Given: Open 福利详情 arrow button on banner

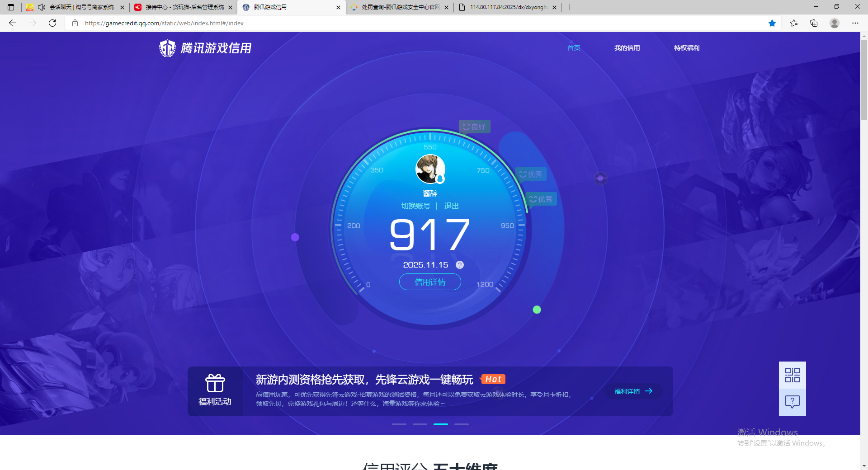Looking at the screenshot, I should tap(633, 391).
